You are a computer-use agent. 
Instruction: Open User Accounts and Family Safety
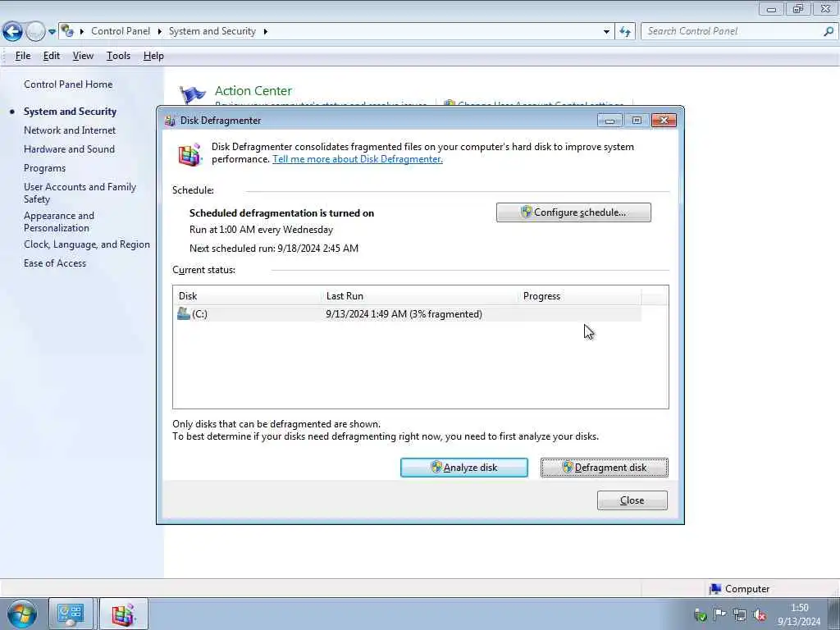(x=80, y=193)
